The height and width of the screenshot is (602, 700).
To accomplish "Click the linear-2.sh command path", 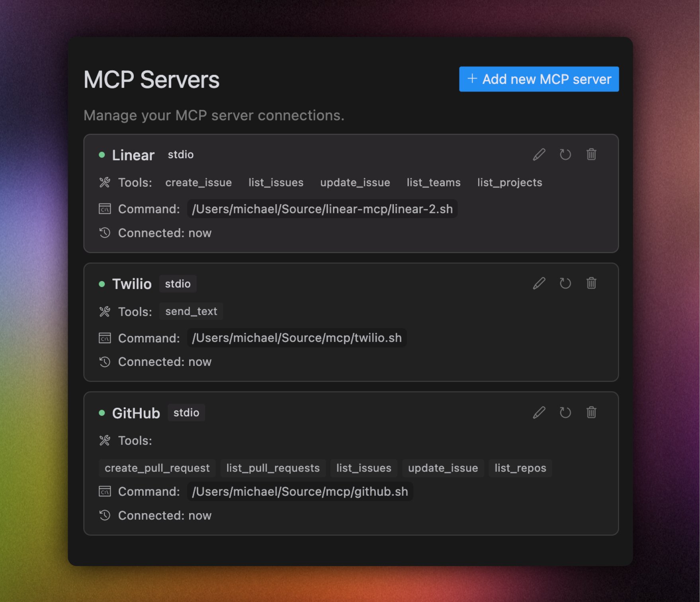I will click(x=322, y=209).
